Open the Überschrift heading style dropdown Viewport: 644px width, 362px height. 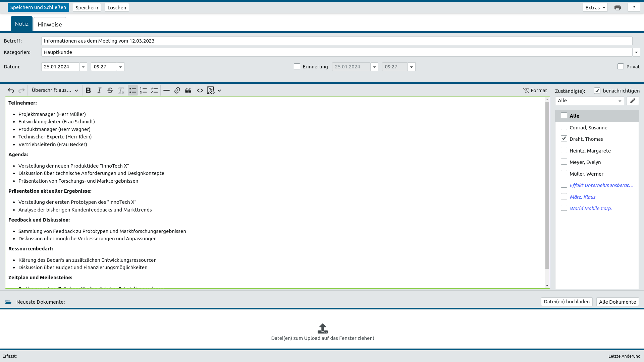(x=55, y=90)
